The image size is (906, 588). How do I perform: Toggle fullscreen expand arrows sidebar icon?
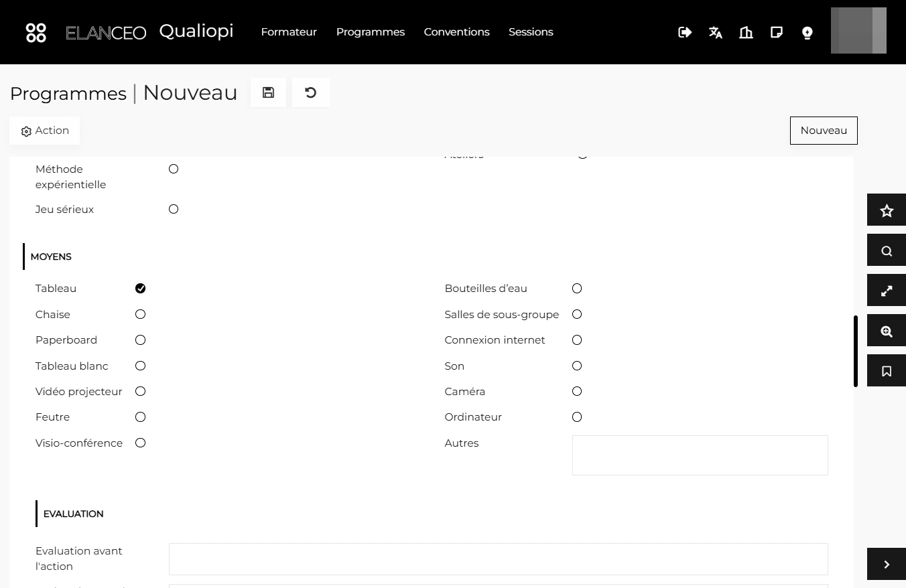click(x=887, y=291)
